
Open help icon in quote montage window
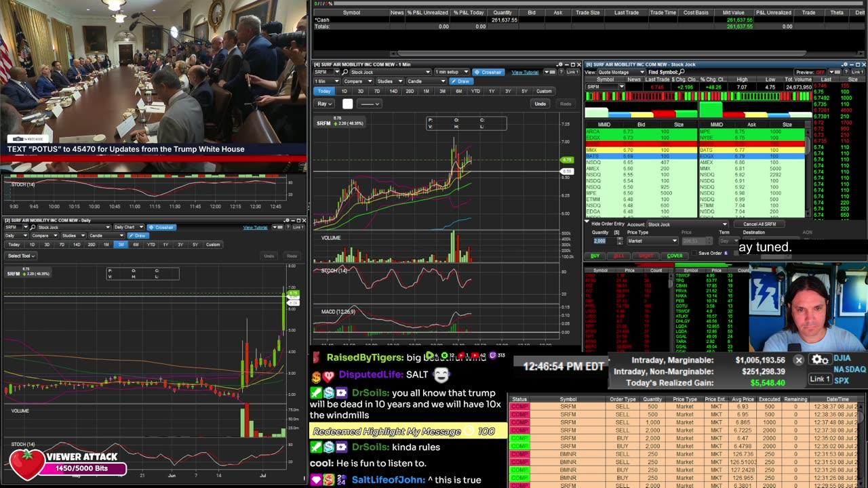(845, 72)
